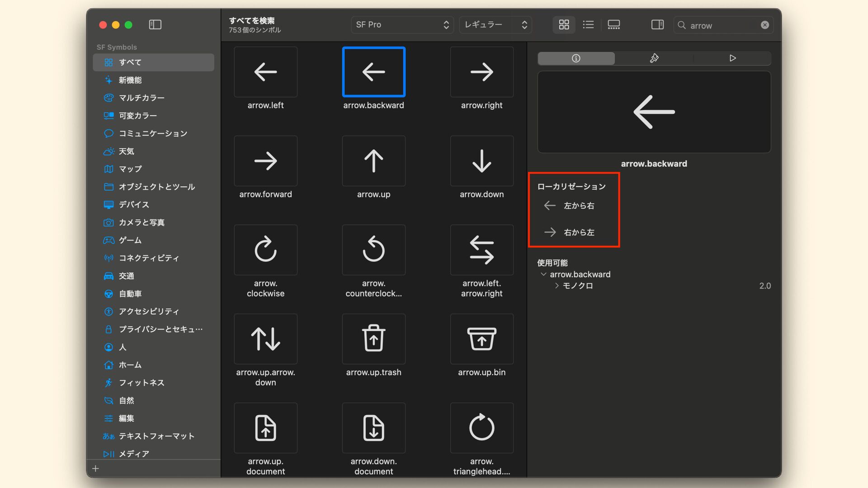The image size is (868, 488).
Task: Switch to grid view
Action: pyautogui.click(x=564, y=25)
